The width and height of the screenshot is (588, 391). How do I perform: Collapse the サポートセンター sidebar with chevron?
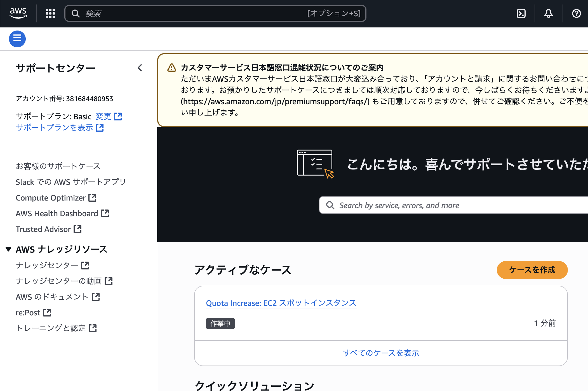[140, 68]
